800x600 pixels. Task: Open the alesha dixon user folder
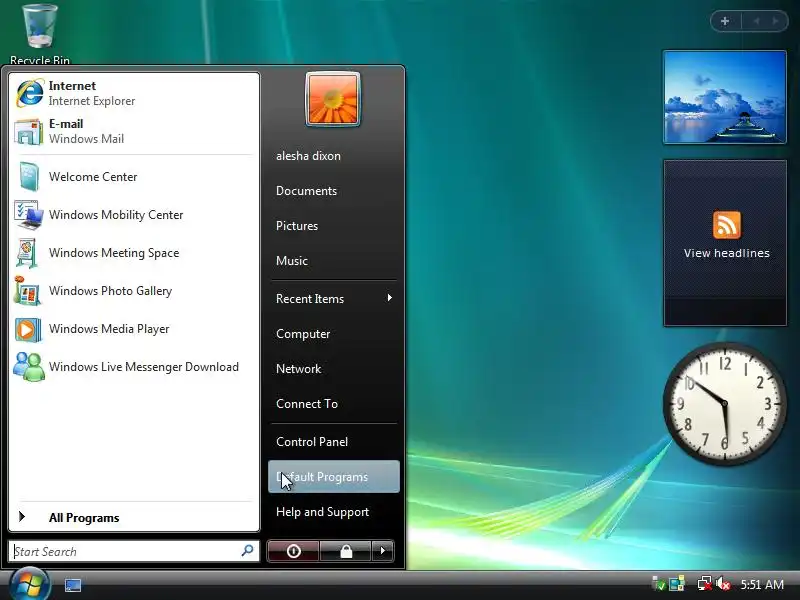(x=308, y=156)
